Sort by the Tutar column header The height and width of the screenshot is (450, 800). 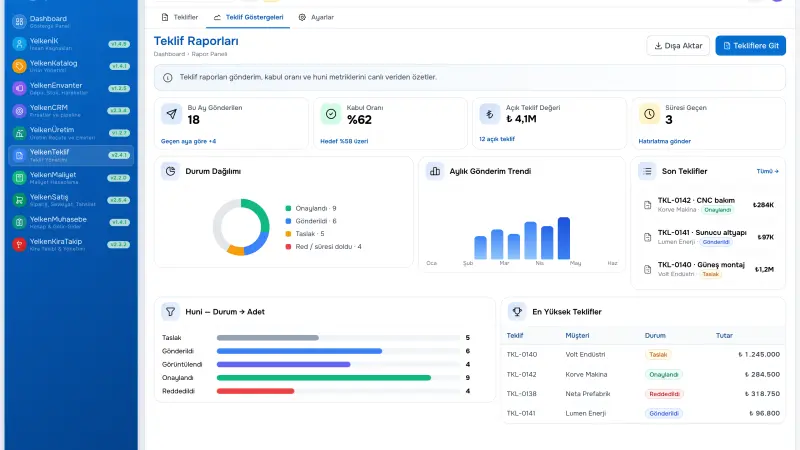tap(724, 336)
